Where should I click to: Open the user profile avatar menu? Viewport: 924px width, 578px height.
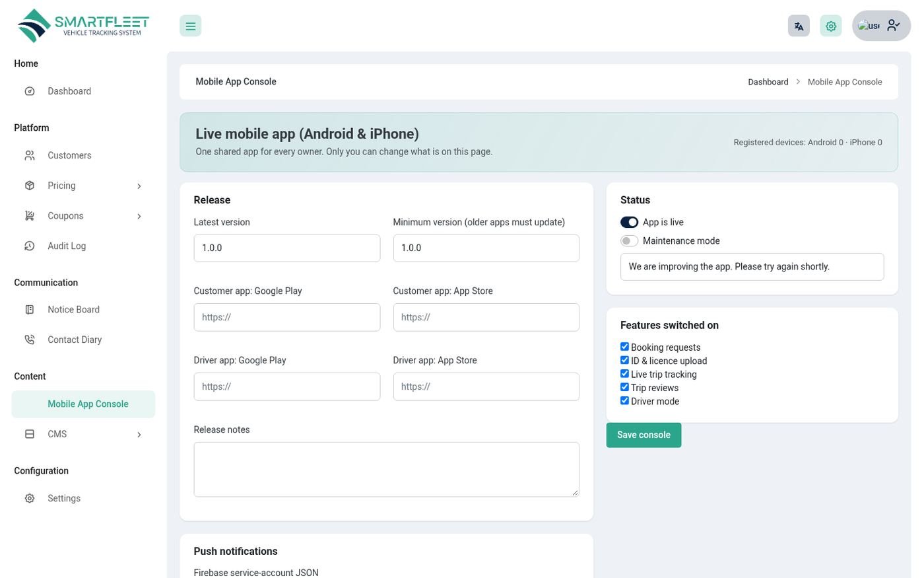pos(881,26)
